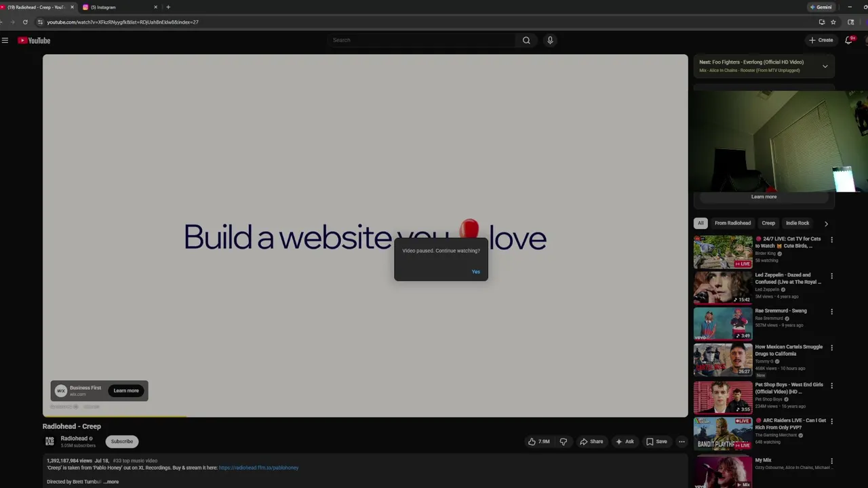Click the YouTube logo
Screen dimensions: 868x488
point(34,41)
